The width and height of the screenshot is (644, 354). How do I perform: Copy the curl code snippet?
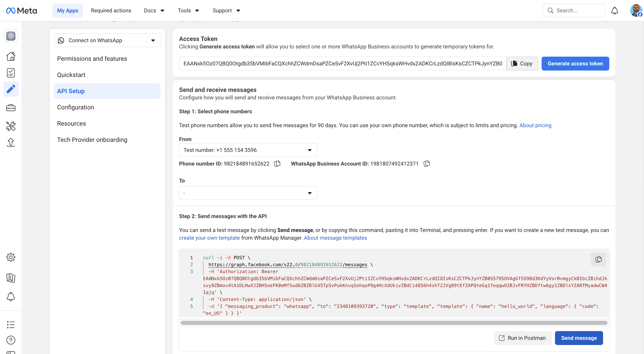[x=598, y=259]
